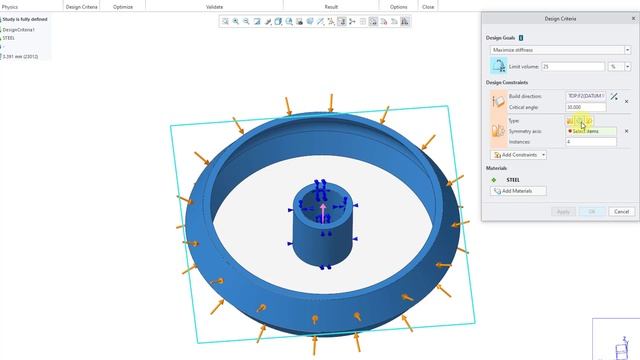Click the "Study is fully defined" status text
The image size is (640, 360).
pyautogui.click(x=25, y=19)
